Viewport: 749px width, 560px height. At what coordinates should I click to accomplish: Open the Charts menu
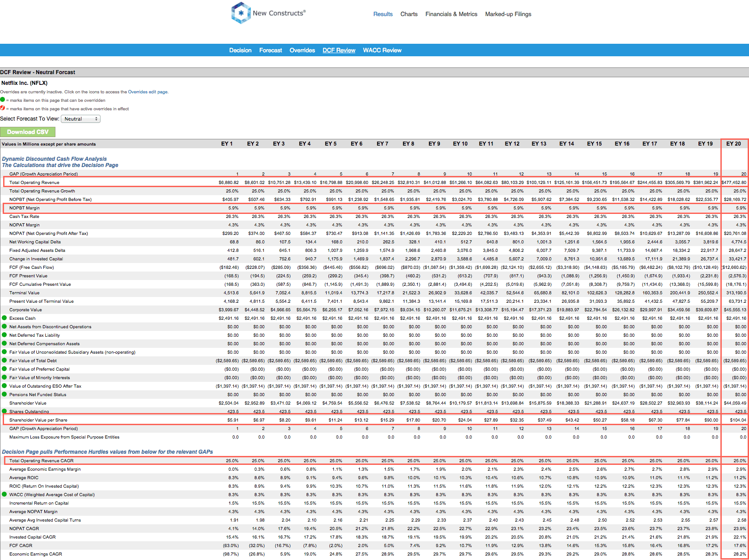tap(409, 14)
